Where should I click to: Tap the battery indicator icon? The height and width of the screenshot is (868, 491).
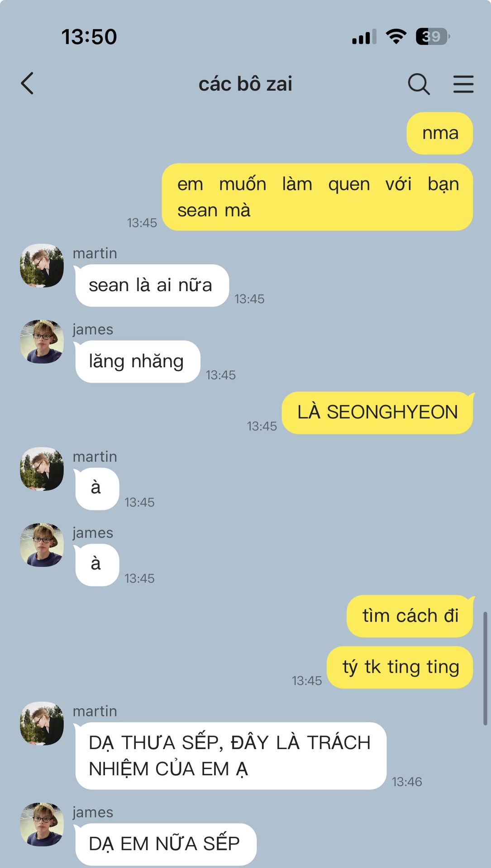click(433, 36)
